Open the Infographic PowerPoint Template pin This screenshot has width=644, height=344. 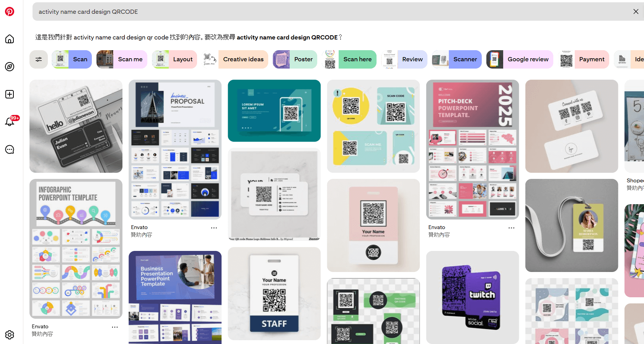pos(76,249)
